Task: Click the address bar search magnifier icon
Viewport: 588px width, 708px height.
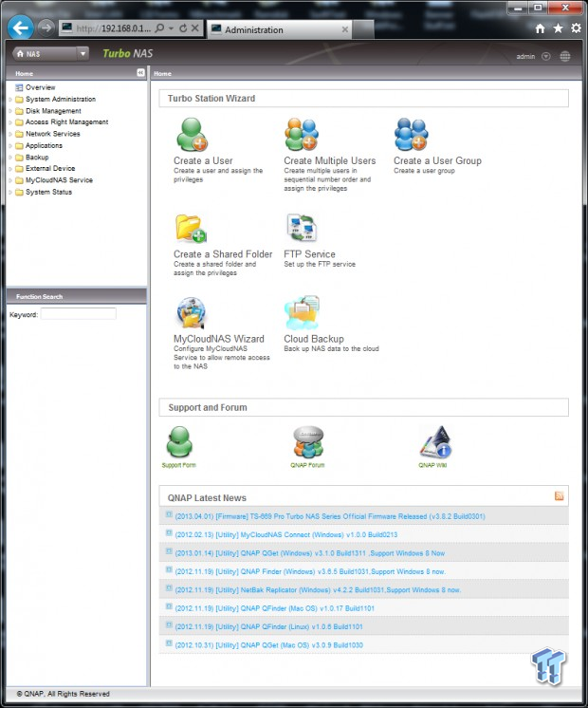Action: 159,28
